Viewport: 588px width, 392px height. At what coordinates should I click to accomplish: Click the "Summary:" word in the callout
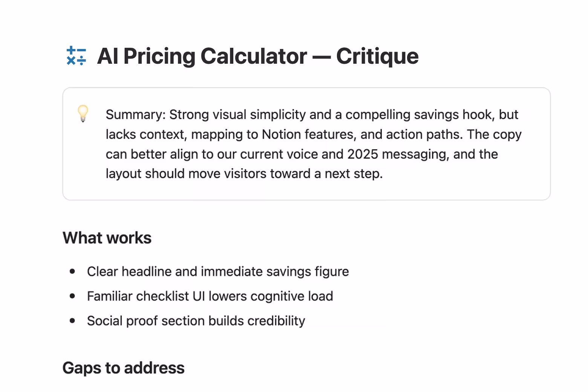136,115
